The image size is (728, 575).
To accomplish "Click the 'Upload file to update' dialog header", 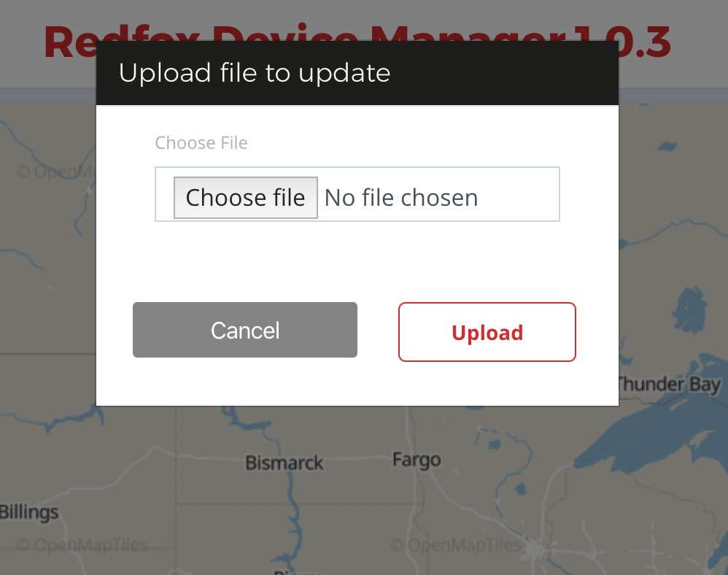I will 357,73.
